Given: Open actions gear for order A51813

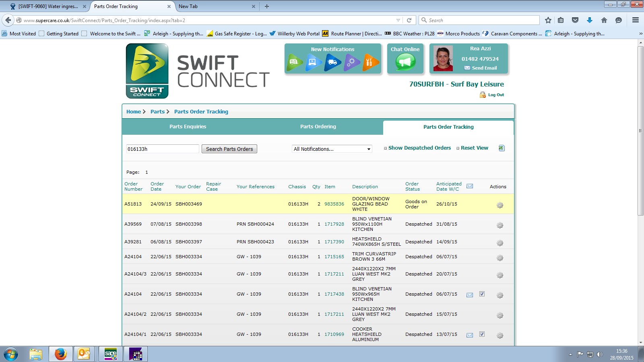Looking at the screenshot, I should pos(500,205).
